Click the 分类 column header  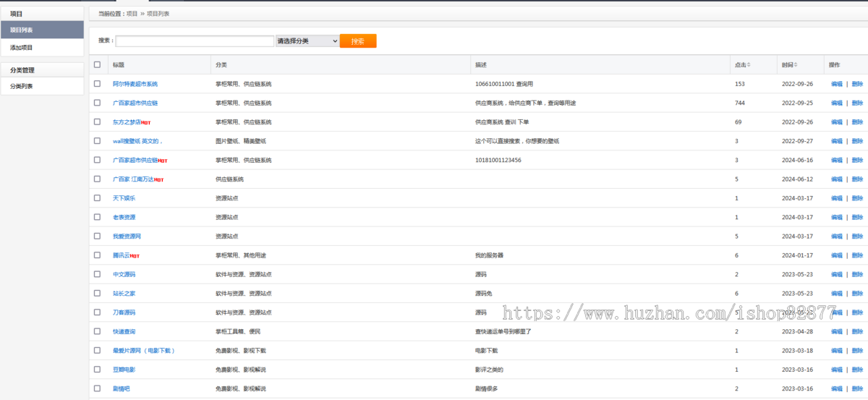[x=221, y=65]
